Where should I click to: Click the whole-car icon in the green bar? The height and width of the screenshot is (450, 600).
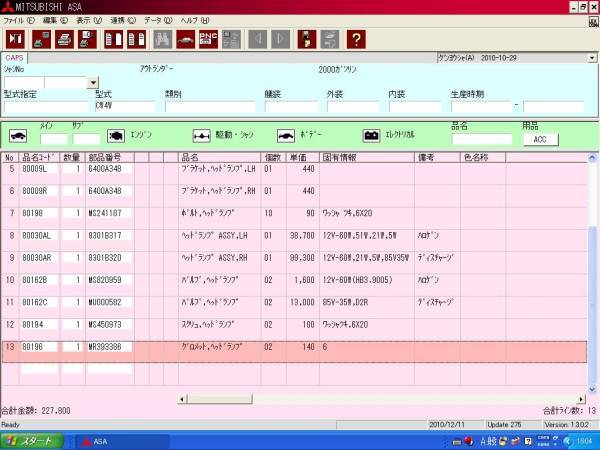tap(18, 135)
